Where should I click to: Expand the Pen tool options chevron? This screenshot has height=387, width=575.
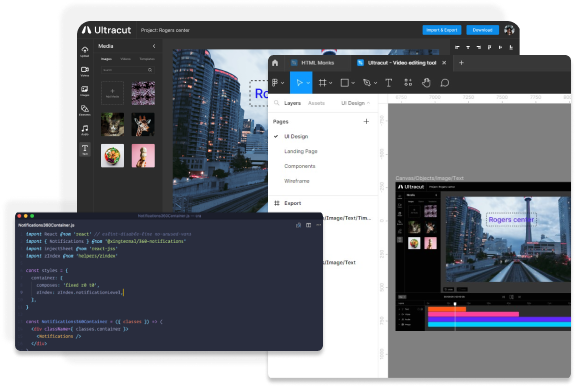[x=375, y=83]
